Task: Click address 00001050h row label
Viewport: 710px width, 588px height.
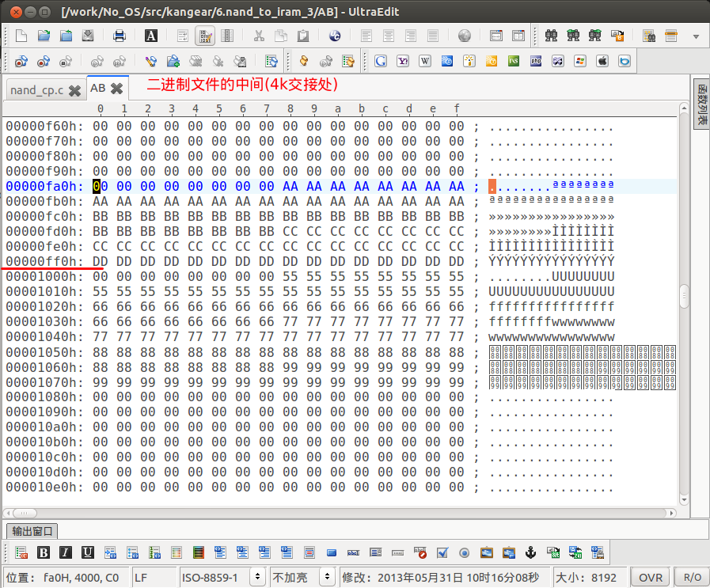Action: coord(44,352)
